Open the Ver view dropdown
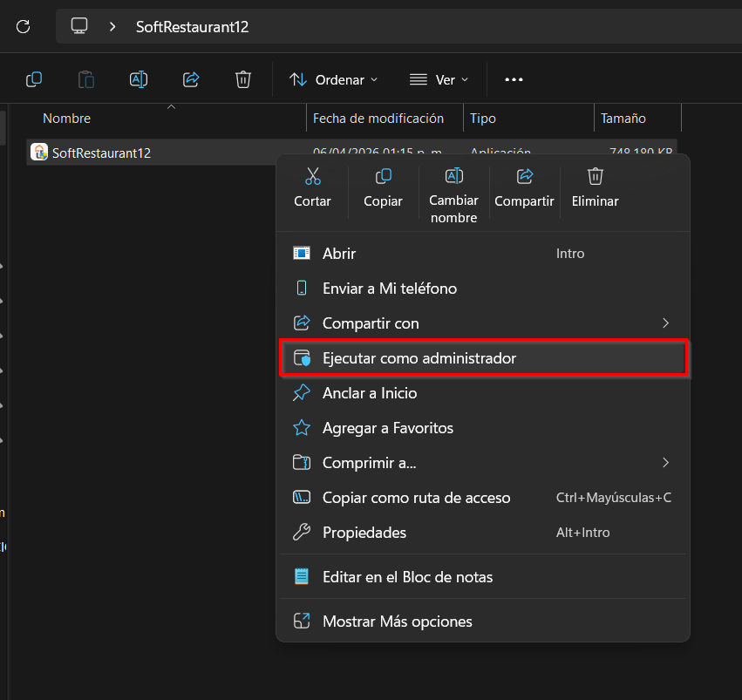 point(439,80)
